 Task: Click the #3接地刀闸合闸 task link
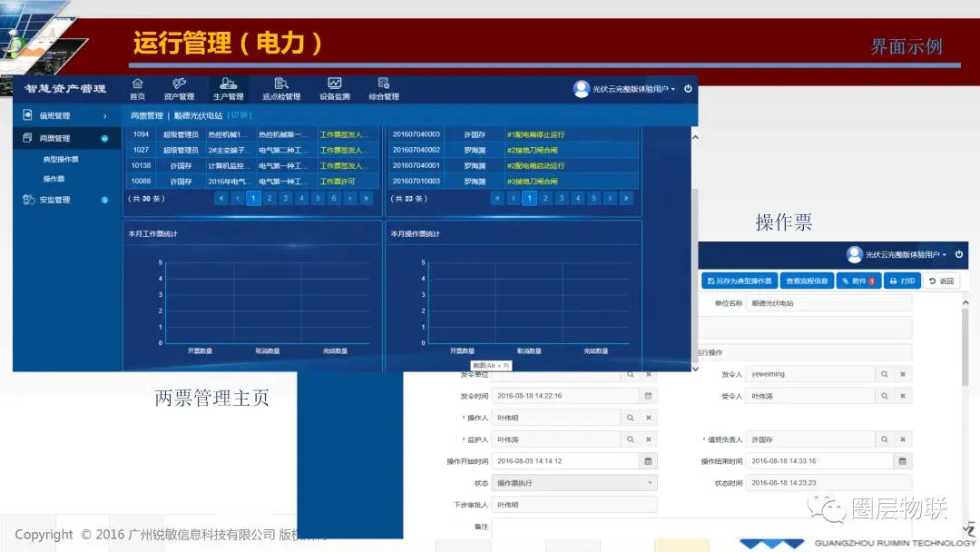(532, 182)
